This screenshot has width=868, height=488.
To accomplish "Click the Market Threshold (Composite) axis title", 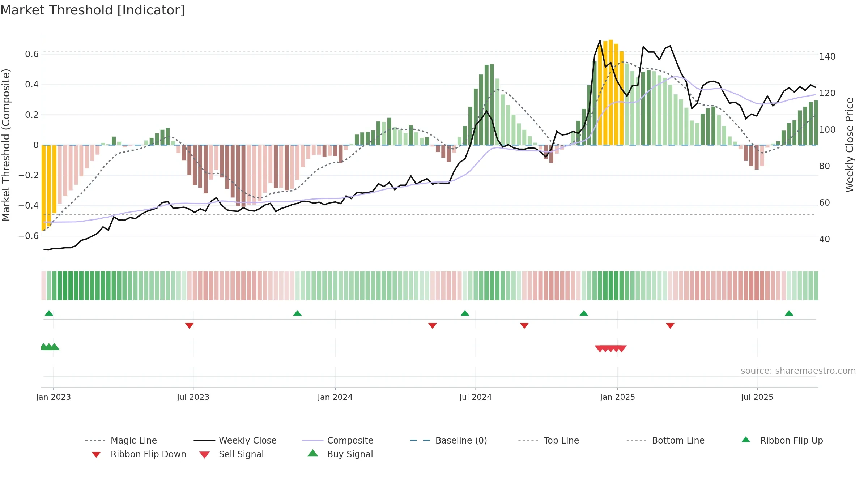I will (6, 145).
